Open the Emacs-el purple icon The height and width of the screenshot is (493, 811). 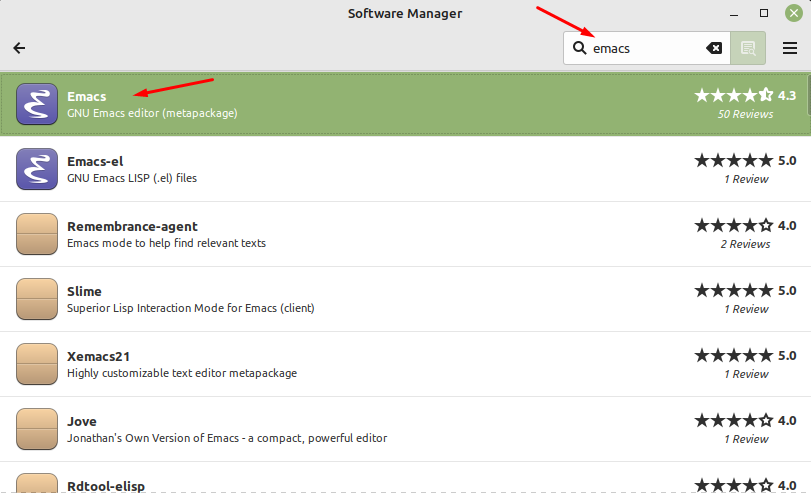37,169
